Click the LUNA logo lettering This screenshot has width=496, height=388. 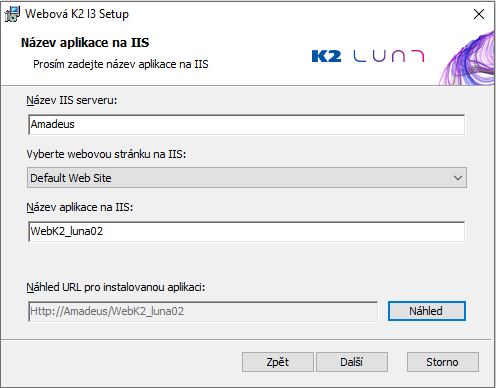[x=389, y=56]
